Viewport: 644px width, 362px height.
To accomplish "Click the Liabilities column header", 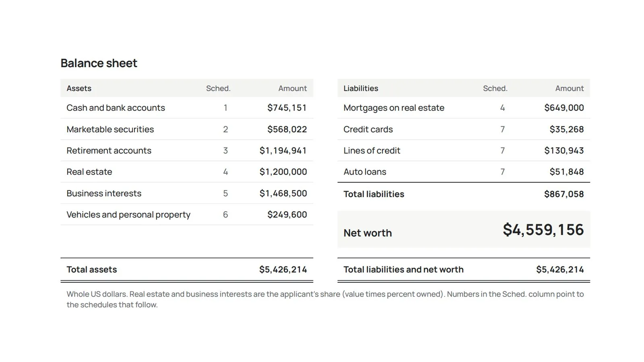I will [x=361, y=88].
